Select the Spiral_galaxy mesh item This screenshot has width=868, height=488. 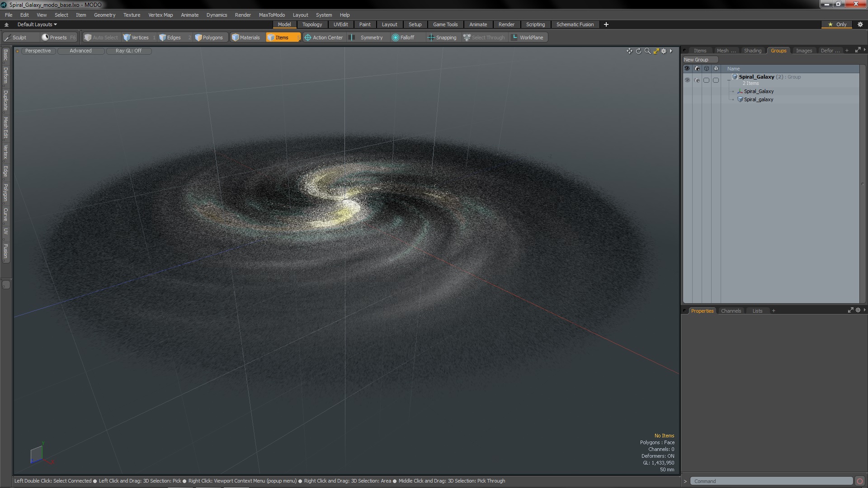click(x=758, y=99)
